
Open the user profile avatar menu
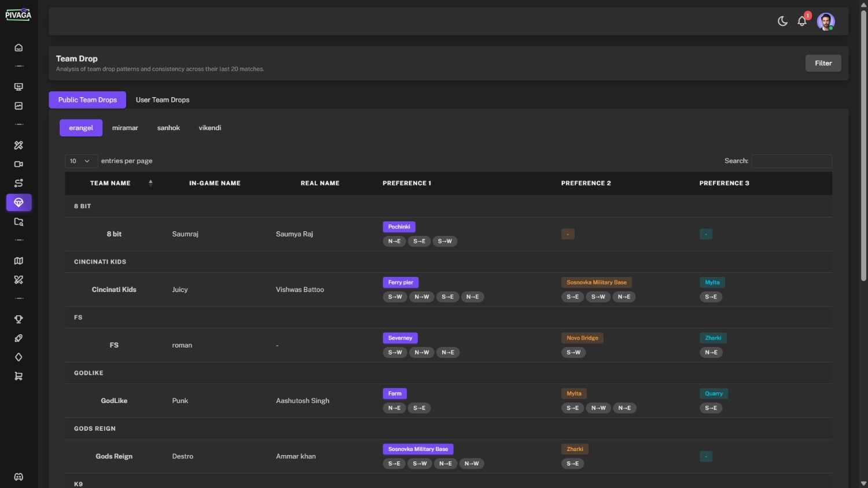click(x=826, y=22)
